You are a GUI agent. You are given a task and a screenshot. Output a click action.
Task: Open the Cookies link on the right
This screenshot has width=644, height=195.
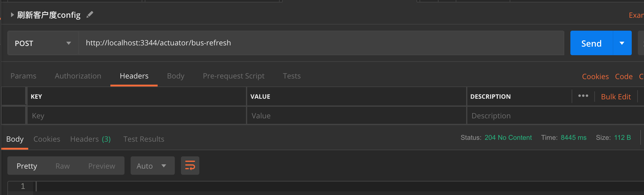click(x=595, y=77)
